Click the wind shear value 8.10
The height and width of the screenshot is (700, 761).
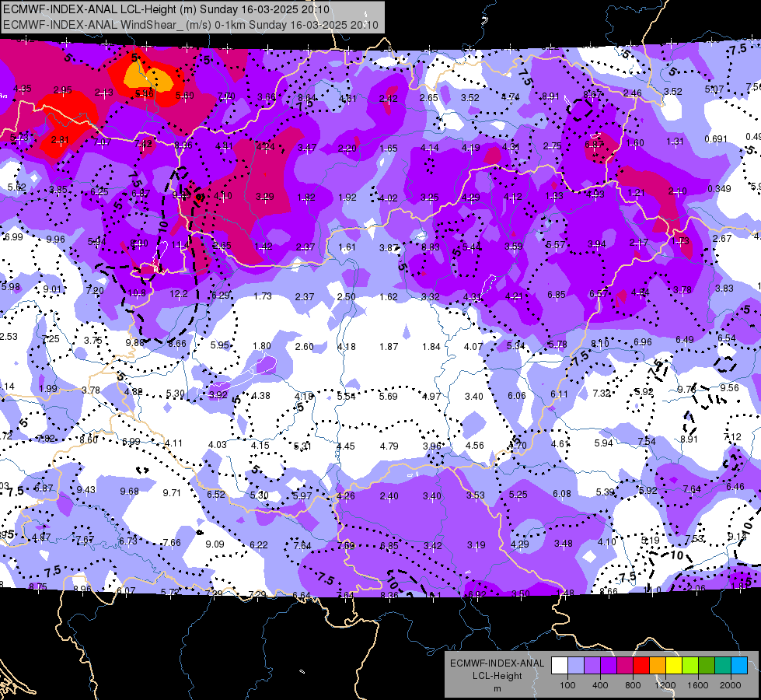600,344
